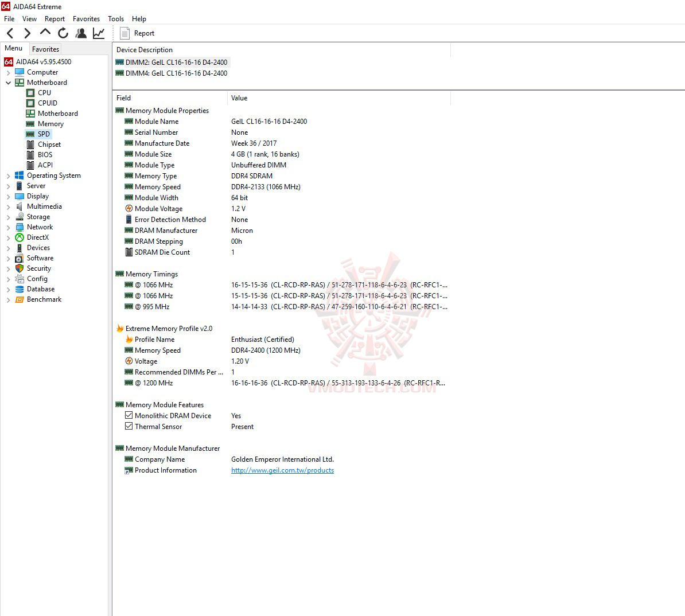Collapse the Motherboard tree node
685x616 pixels.
pos(8,83)
